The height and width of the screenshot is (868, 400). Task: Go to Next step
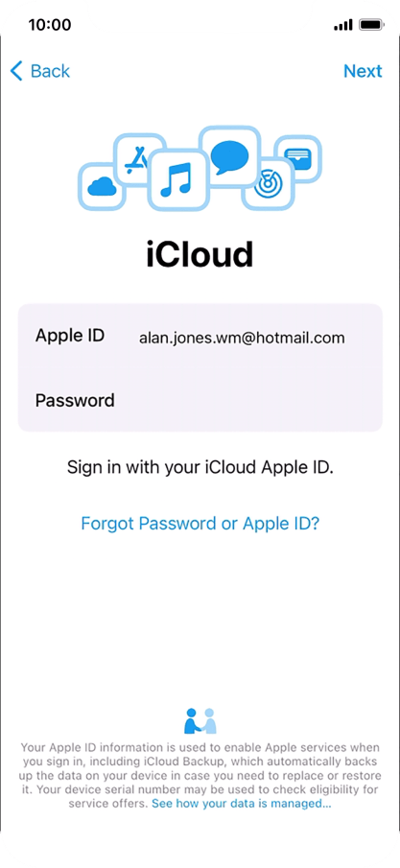click(363, 71)
